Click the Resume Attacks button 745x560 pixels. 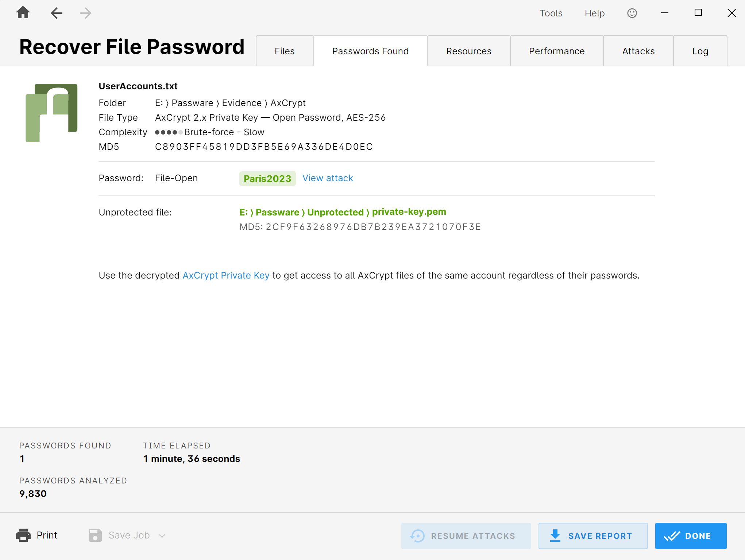pos(466,536)
